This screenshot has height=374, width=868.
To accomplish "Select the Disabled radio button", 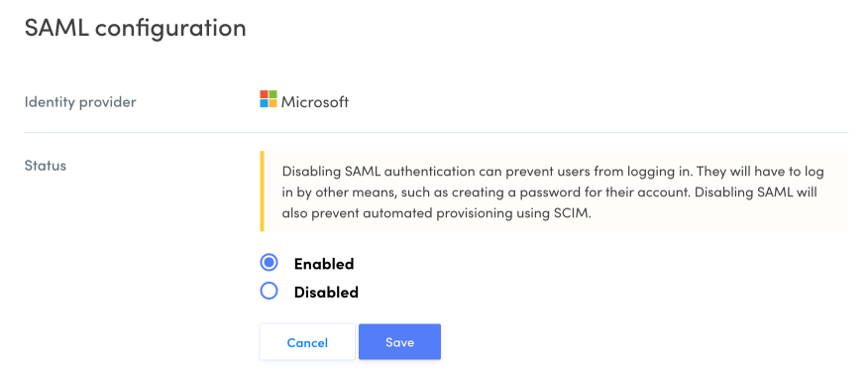I will tap(270, 291).
